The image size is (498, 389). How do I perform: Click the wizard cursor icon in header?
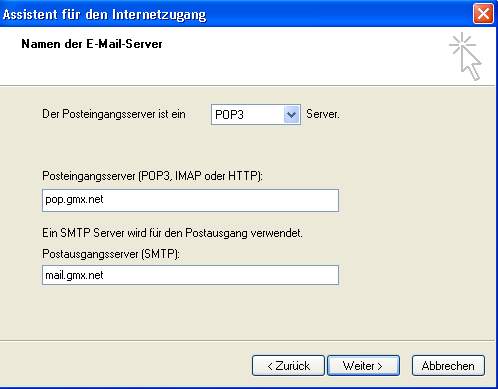tap(465, 56)
